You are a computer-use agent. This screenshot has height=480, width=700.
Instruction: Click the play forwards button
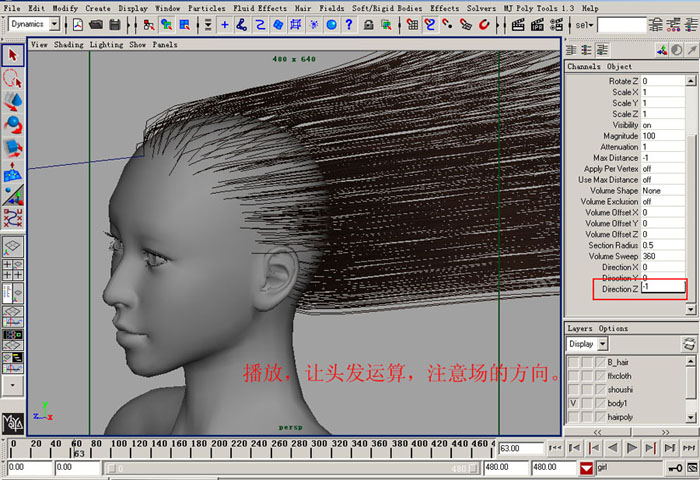631,447
